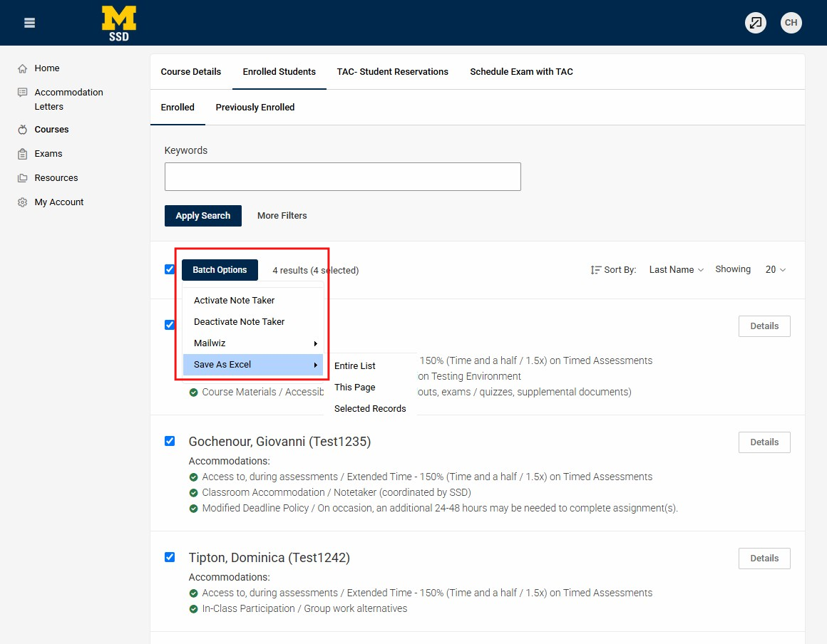The image size is (827, 644).
Task: Expand the Save As Excel submenu arrow
Action: 315,365
